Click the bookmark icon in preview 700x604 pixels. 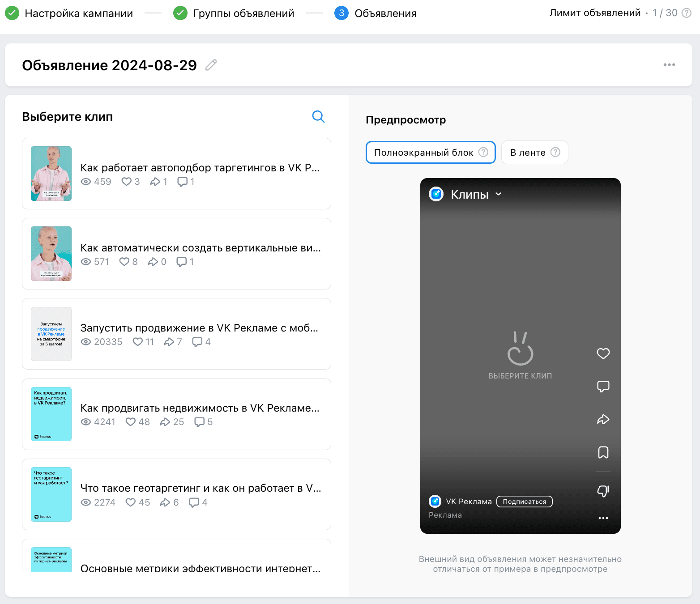point(603,452)
